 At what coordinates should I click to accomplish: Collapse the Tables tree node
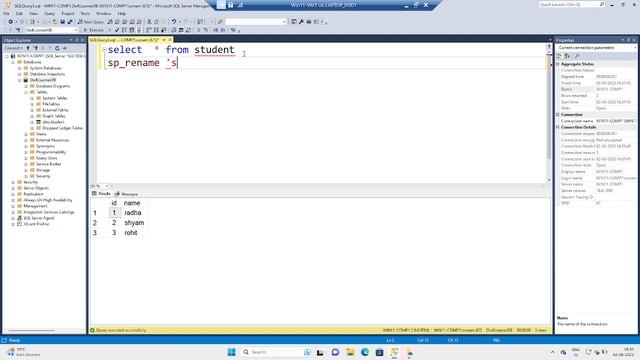(26, 92)
